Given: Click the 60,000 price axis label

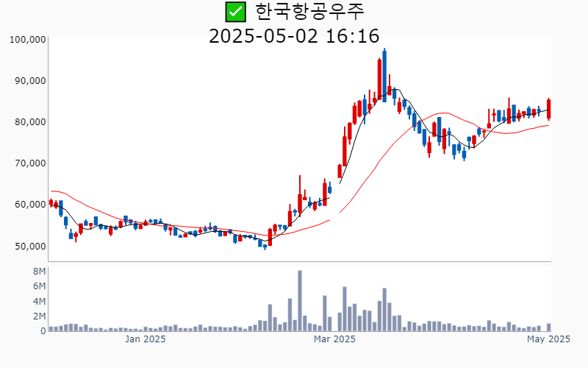Looking at the screenshot, I should (x=30, y=205).
